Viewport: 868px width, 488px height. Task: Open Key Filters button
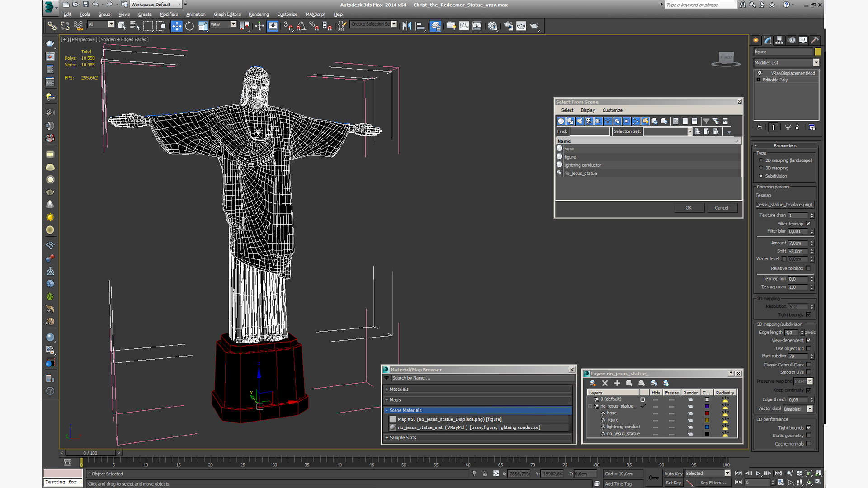tap(713, 483)
